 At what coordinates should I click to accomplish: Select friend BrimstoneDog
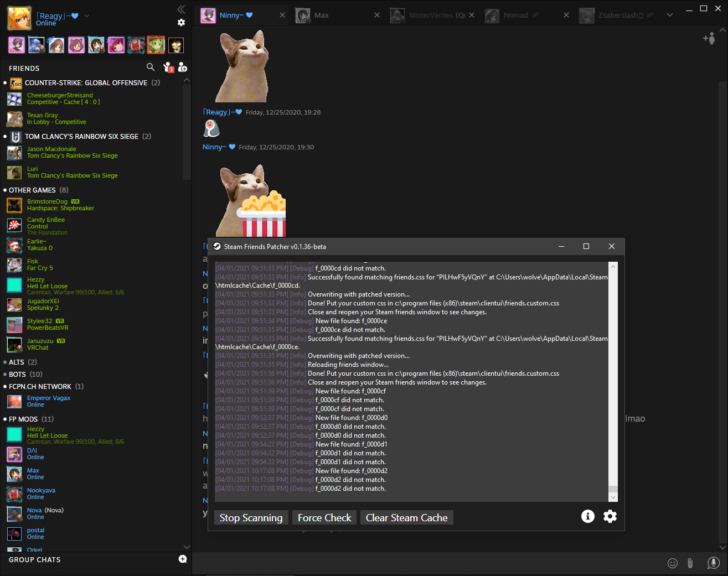click(93, 205)
